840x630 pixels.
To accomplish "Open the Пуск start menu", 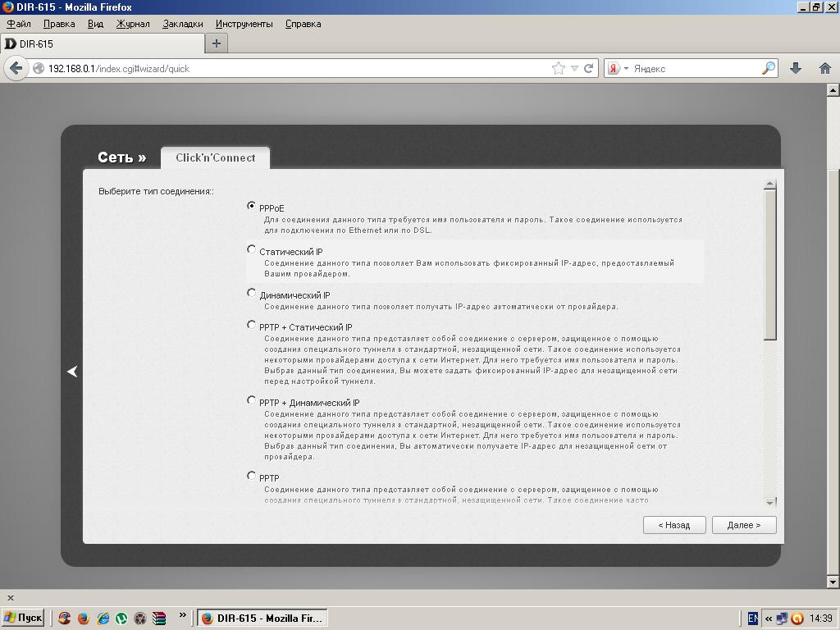I will pyautogui.click(x=22, y=618).
